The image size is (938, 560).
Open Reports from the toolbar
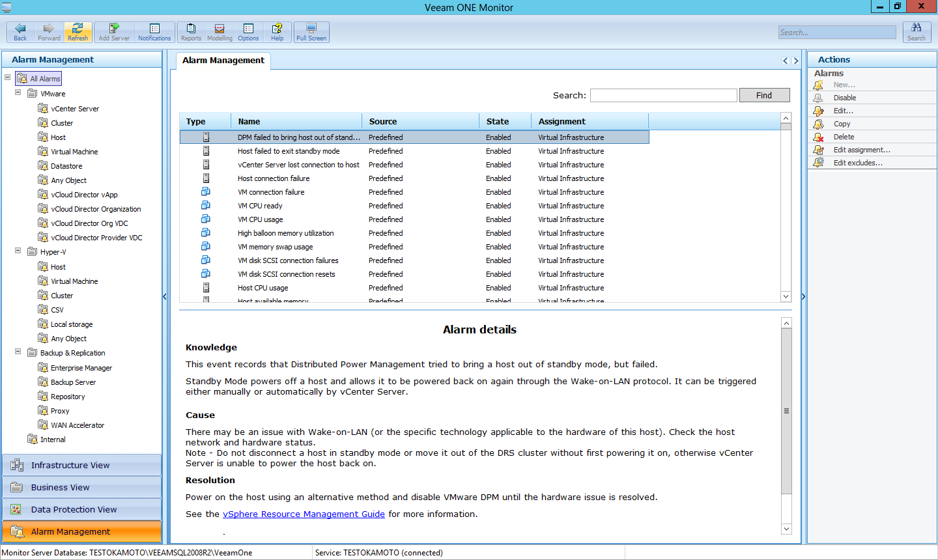click(x=191, y=32)
